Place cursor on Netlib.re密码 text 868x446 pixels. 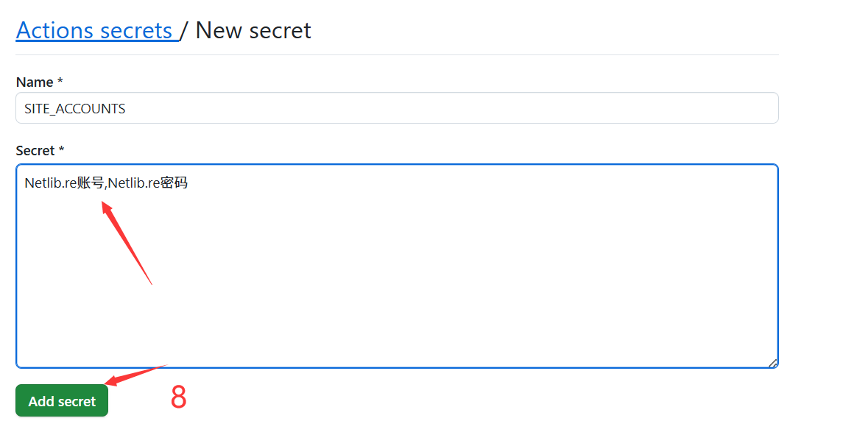click(x=148, y=183)
